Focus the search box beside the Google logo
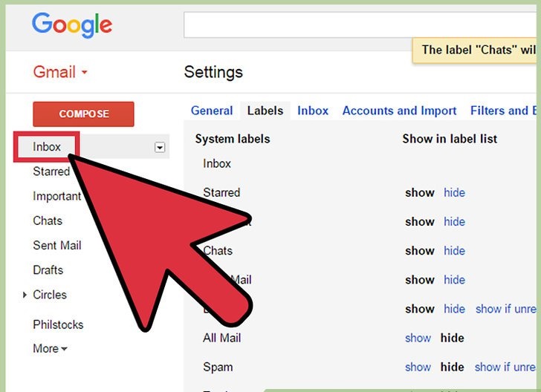The height and width of the screenshot is (392, 541). click(x=360, y=24)
